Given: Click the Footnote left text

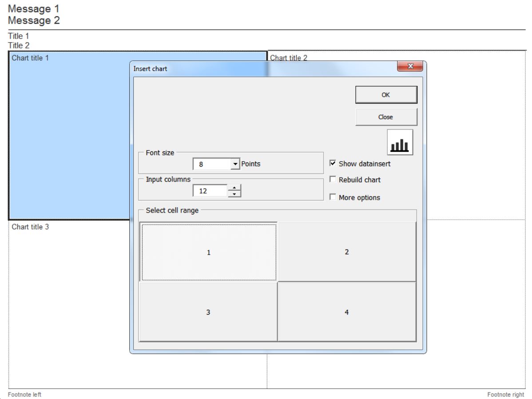Looking at the screenshot, I should (24, 395).
